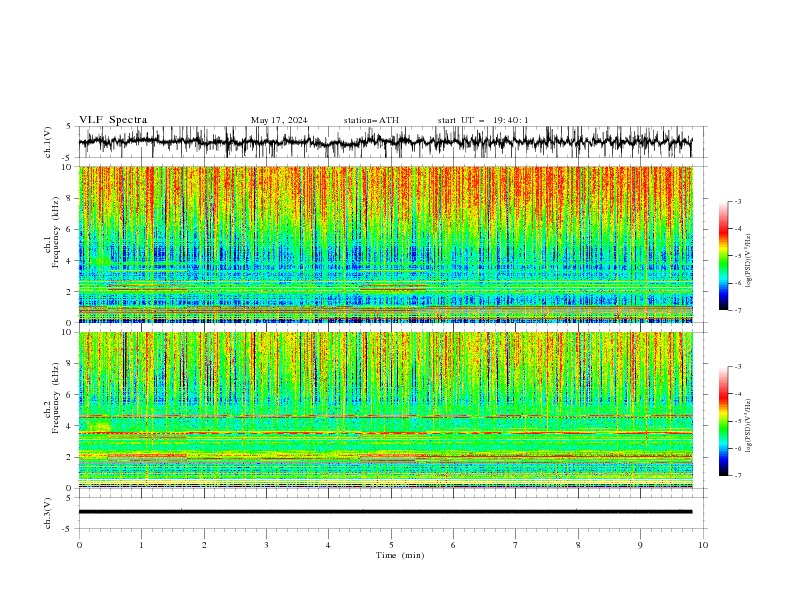Click the ch.2 colorbar log(PSD) label
This screenshot has height=612, width=792.
(x=749, y=426)
